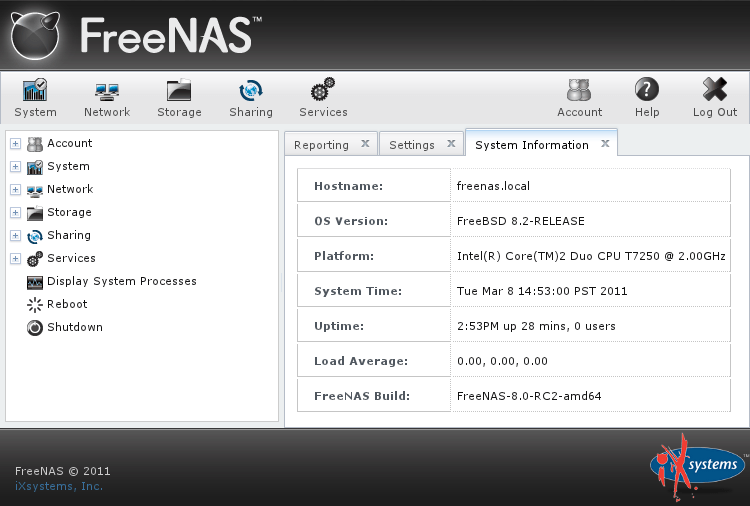Click the Reboot spinner icon
This screenshot has width=750, height=506.
click(35, 305)
